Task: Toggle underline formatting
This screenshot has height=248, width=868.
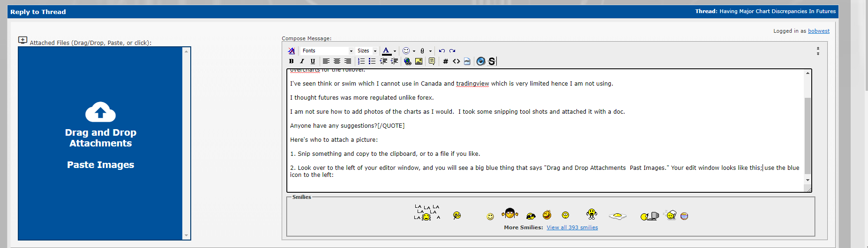Action: coord(313,61)
